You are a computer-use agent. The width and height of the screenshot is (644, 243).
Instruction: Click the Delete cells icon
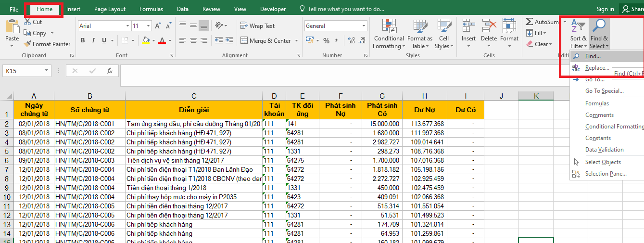click(x=489, y=26)
